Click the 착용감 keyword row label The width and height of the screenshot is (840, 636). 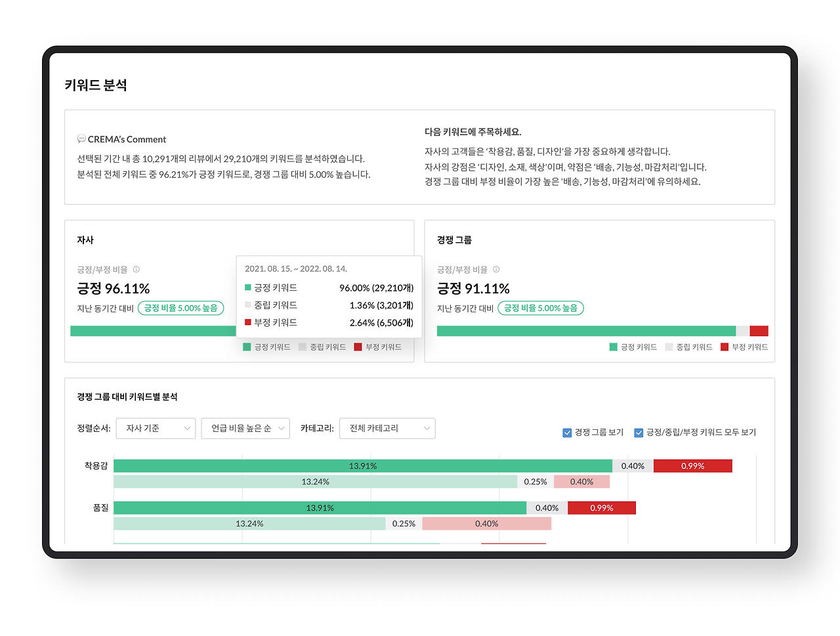pyautogui.click(x=96, y=466)
